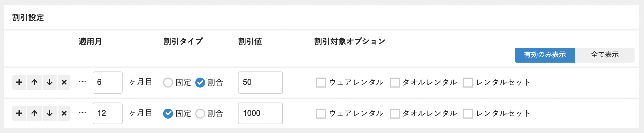Click the month field containing 6

pos(108,83)
